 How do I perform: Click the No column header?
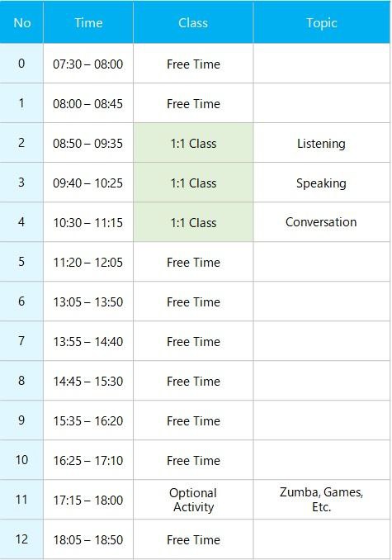[x=21, y=22]
